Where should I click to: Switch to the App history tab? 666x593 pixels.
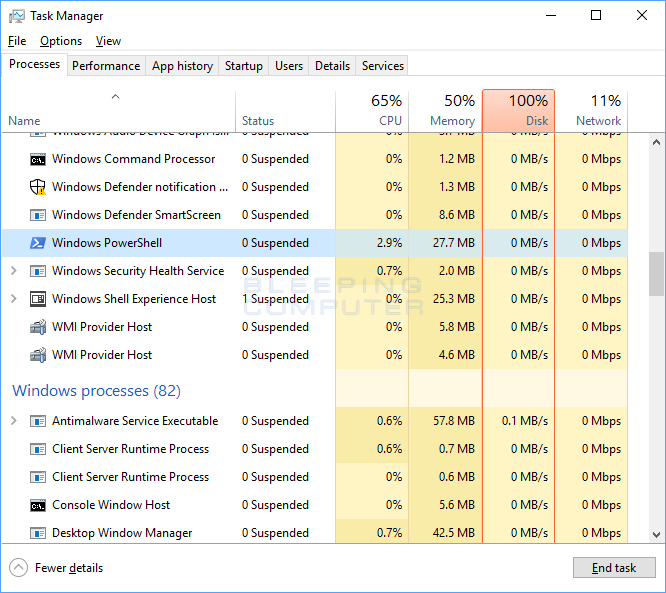(182, 66)
